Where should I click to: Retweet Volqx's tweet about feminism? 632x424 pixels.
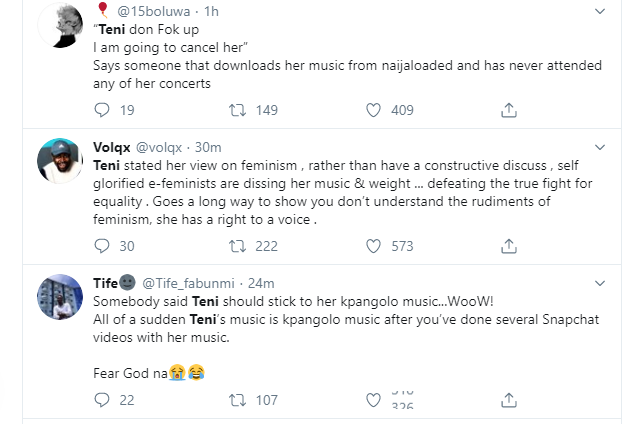[x=240, y=246]
